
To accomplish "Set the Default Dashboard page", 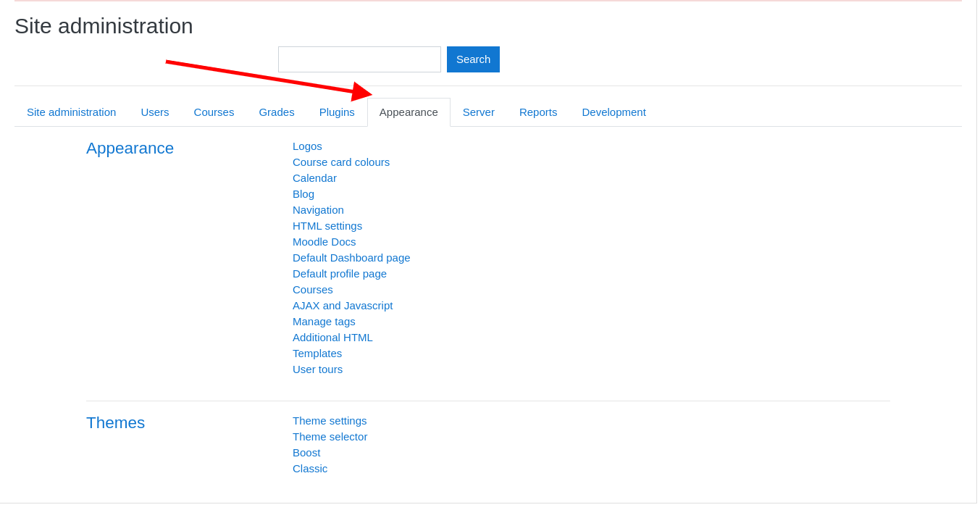I will 351,257.
